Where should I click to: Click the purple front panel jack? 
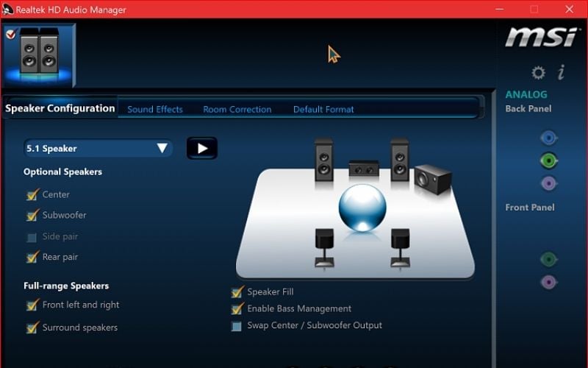[548, 282]
